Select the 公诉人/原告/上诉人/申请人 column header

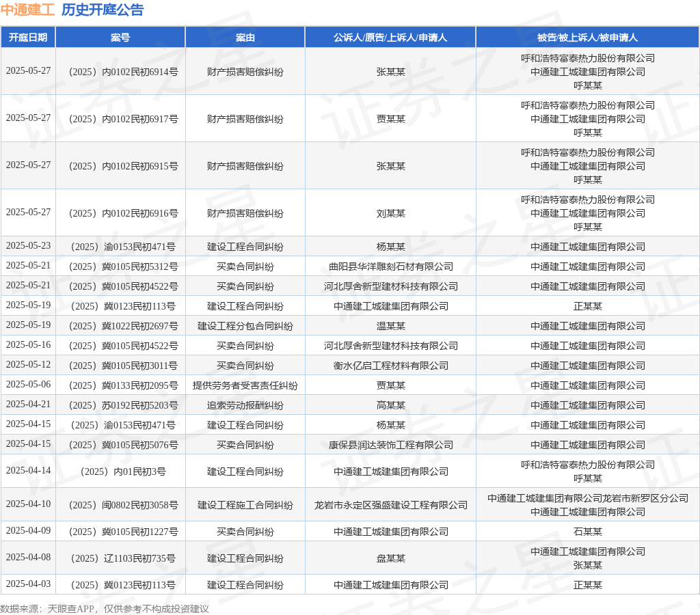coord(390,38)
